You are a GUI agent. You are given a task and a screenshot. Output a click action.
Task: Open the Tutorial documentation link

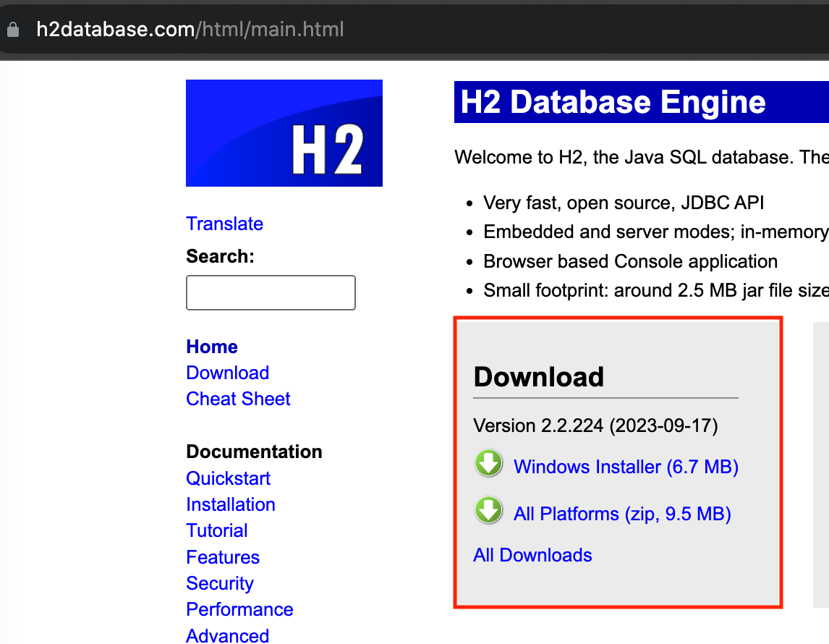pos(217,530)
